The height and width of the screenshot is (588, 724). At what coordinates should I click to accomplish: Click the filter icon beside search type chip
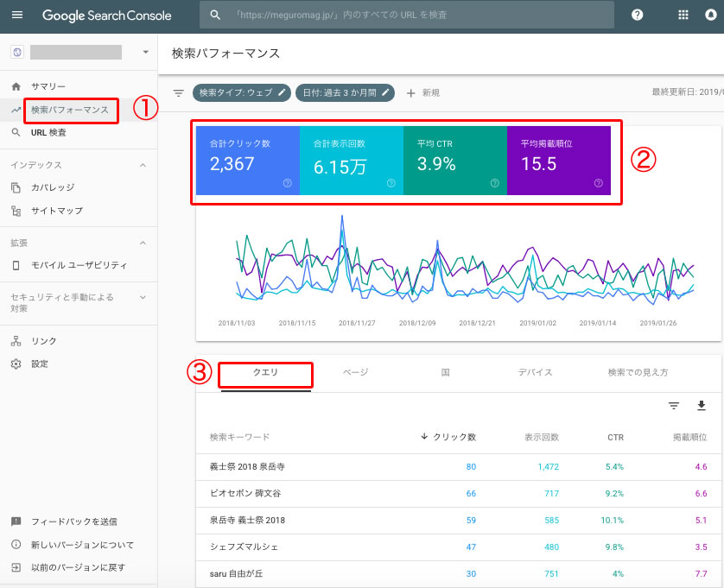tap(179, 92)
